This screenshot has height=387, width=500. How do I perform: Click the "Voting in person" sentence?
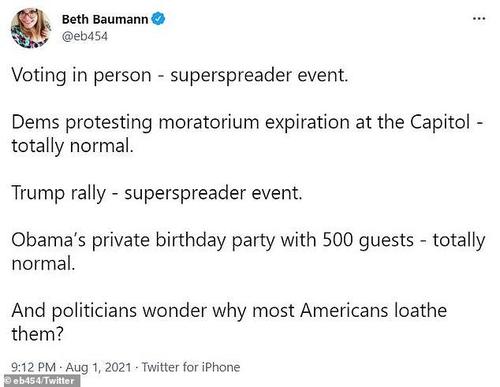[x=180, y=75]
